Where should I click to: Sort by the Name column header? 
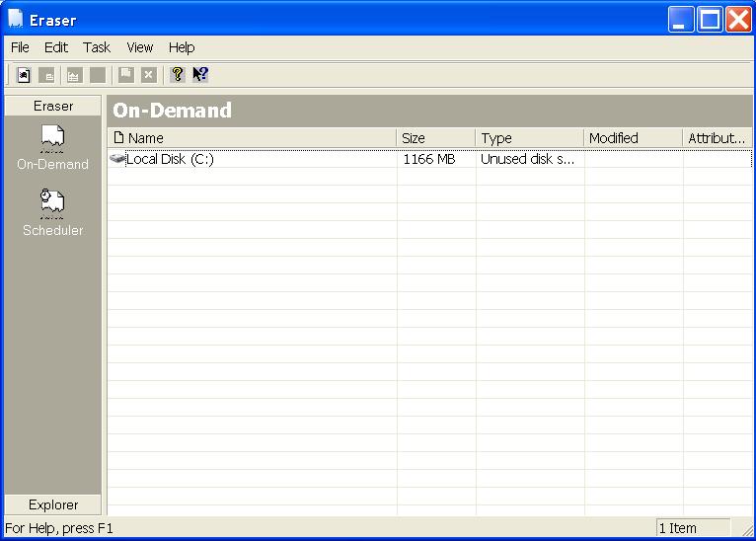click(252, 138)
